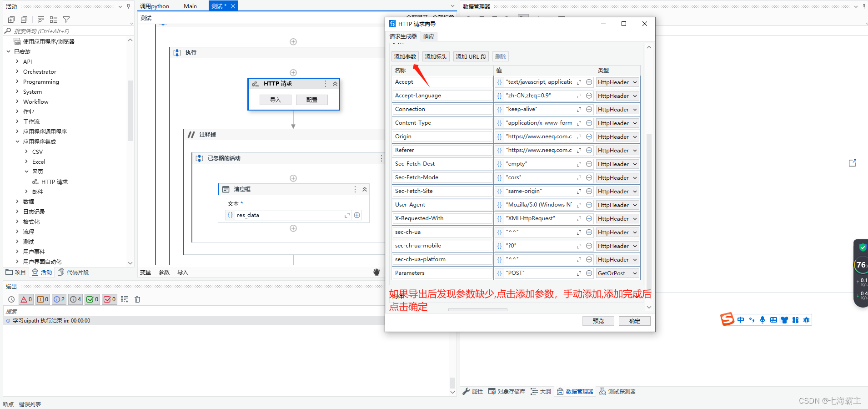Toggle warning filter in output panel
This screenshot has height=409, width=868.
pos(43,299)
